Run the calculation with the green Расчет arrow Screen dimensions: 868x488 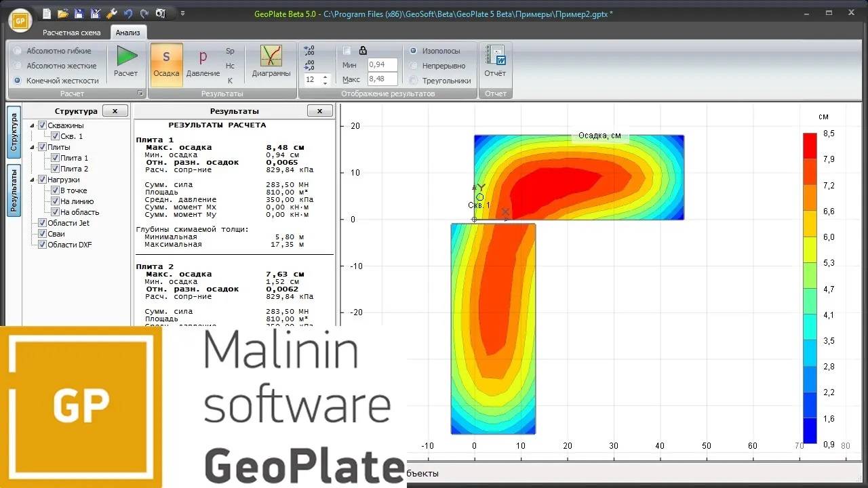click(x=125, y=62)
